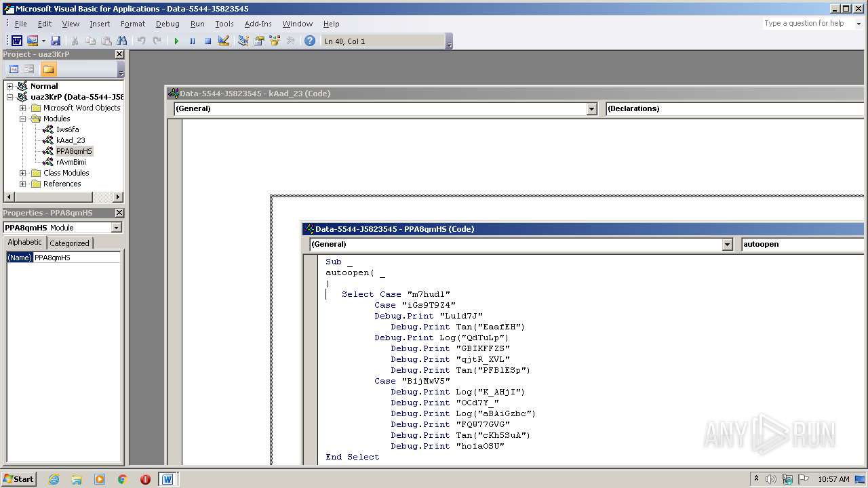Select the kAad_23 module
This screenshot has width=868, height=488.
point(71,140)
